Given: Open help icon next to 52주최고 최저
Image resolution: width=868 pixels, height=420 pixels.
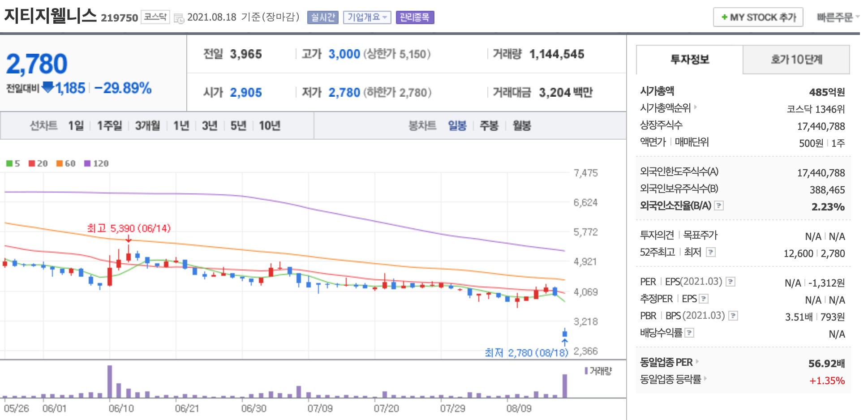Looking at the screenshot, I should (x=711, y=252).
